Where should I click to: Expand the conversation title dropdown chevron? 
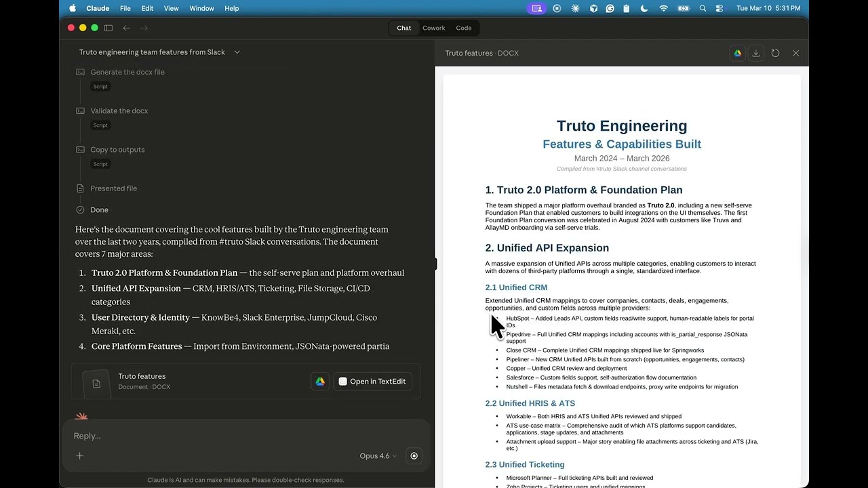[x=237, y=52]
